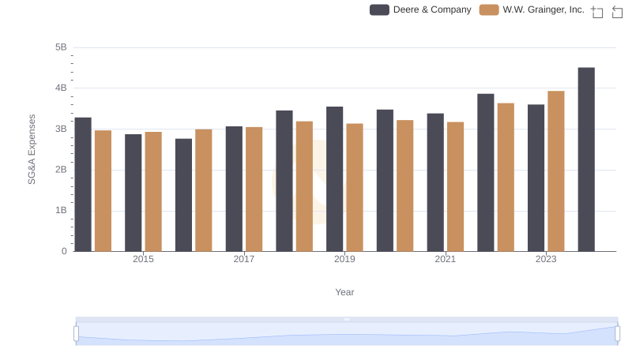Click the W.W. Grainger bar for 2018
632x364 pixels.
(x=304, y=186)
